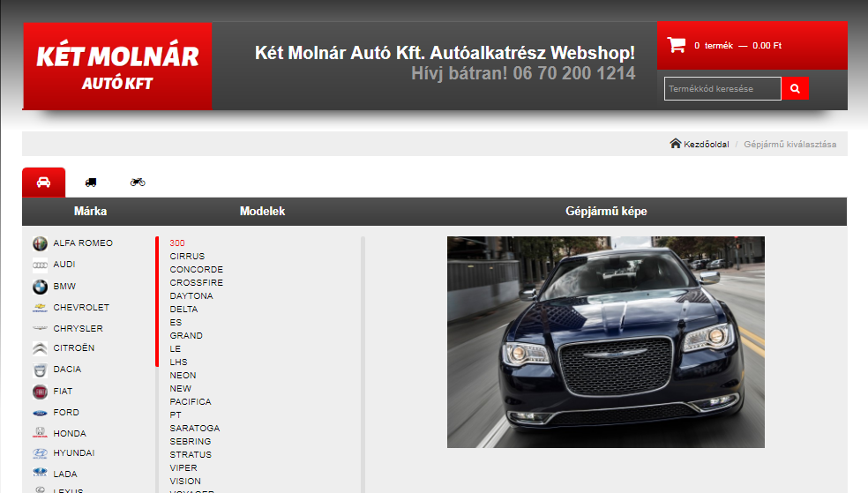The width and height of the screenshot is (868, 493).
Task: Click the Ford oval logo
Action: pyautogui.click(x=40, y=413)
